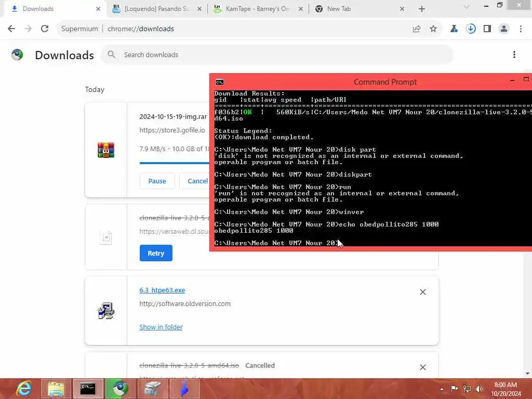Open the Chrome Labs flask icon

coord(454,29)
